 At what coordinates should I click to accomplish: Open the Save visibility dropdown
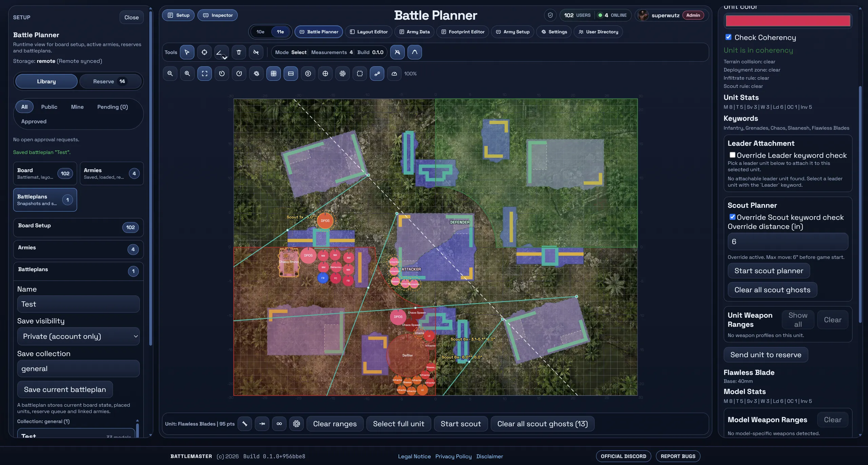(78, 336)
